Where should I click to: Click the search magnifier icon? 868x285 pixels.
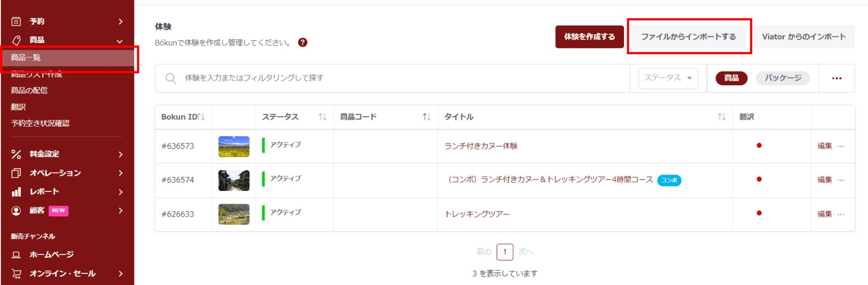coord(170,78)
